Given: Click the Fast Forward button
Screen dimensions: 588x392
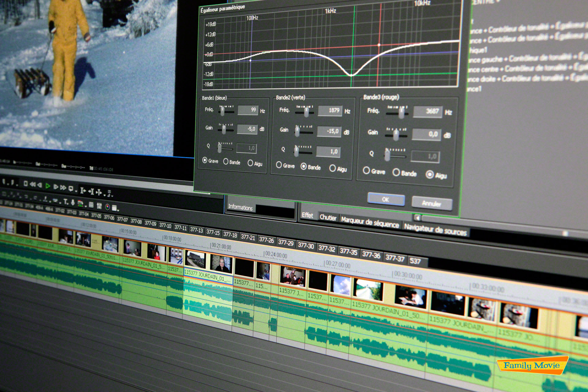Looking at the screenshot, I should point(63,188).
